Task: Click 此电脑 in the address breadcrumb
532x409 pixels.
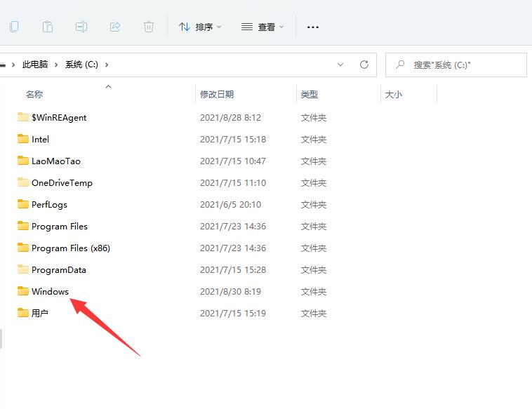Action: pos(35,65)
